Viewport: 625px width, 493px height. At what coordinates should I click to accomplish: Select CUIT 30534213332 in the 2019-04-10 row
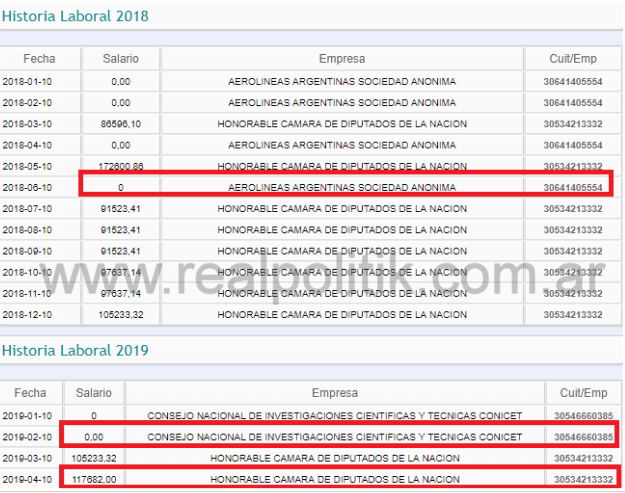point(584,479)
